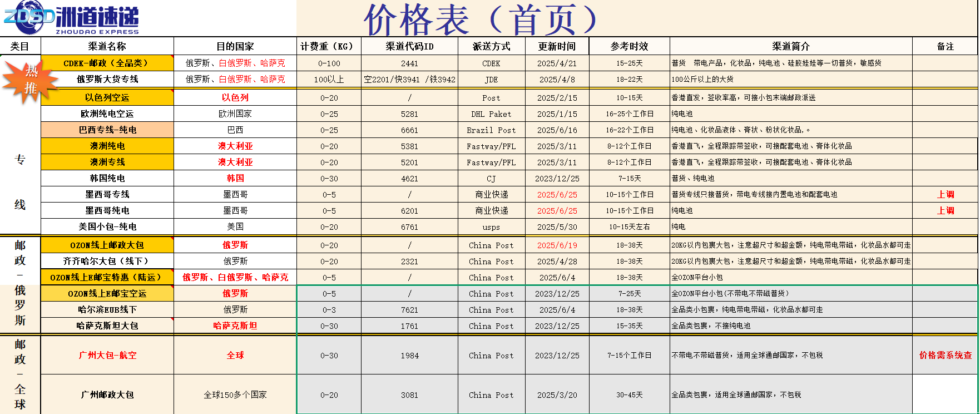
Task: Select the 欧洲国家 destination cell
Action: pos(235,114)
